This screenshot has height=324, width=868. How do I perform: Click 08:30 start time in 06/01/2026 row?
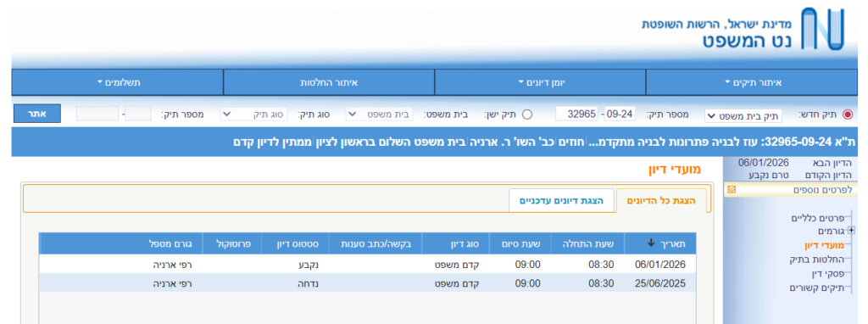(601, 264)
